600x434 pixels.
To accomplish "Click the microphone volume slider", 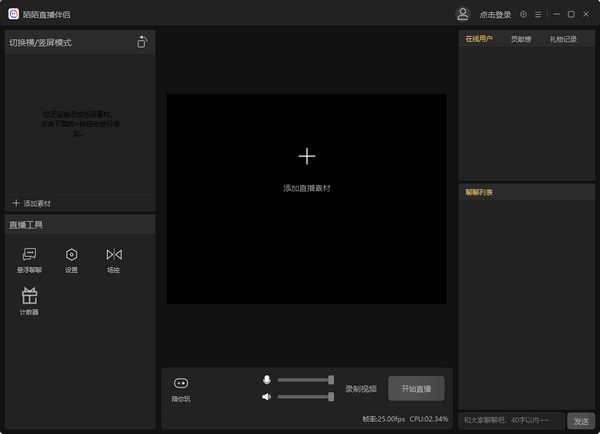I will click(304, 380).
